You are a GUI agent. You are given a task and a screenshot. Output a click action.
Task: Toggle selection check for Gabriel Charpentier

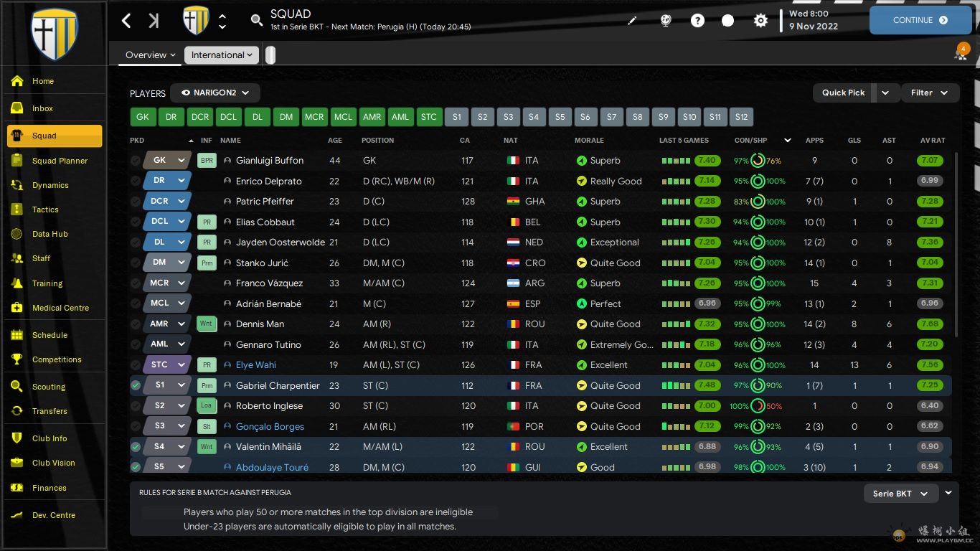pyautogui.click(x=136, y=386)
